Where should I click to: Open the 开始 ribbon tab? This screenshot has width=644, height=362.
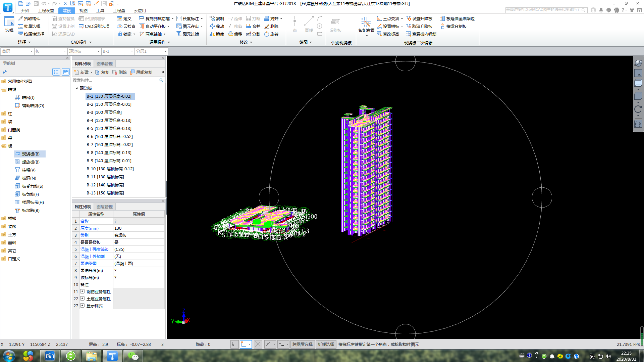pyautogui.click(x=25, y=10)
